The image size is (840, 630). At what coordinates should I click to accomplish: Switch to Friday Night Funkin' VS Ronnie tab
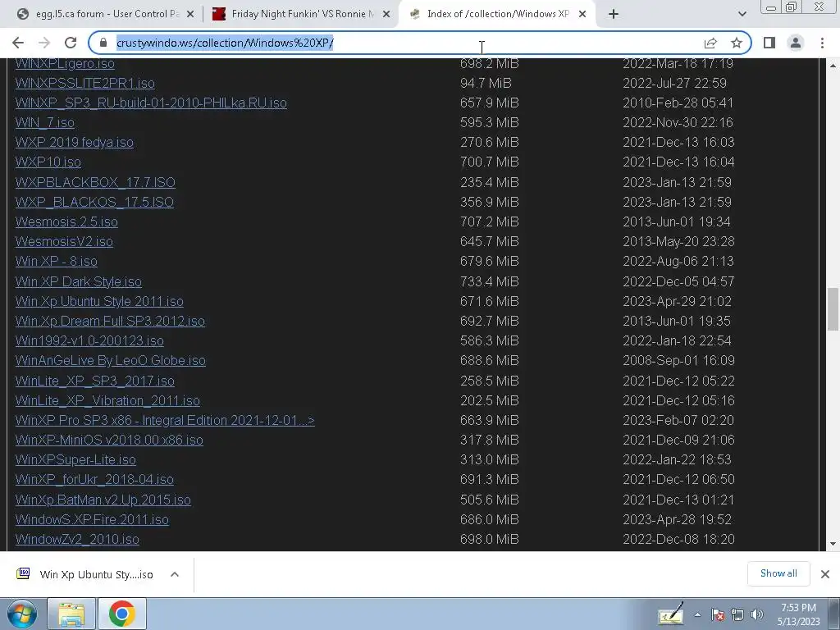[x=302, y=14]
